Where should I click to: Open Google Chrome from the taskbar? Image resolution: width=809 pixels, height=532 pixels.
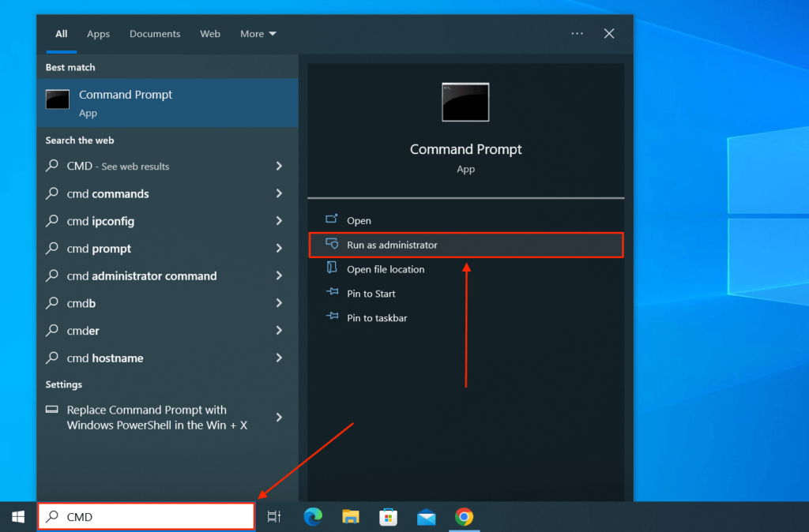click(x=464, y=519)
